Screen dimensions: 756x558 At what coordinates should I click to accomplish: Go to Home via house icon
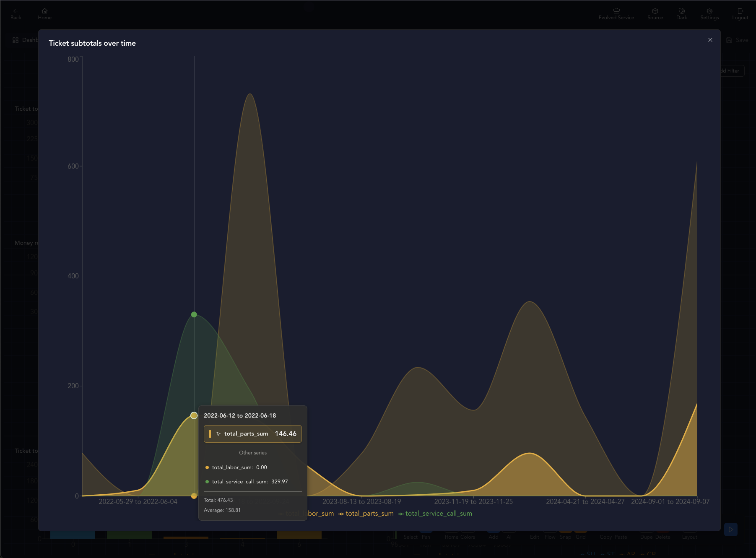pos(44,11)
